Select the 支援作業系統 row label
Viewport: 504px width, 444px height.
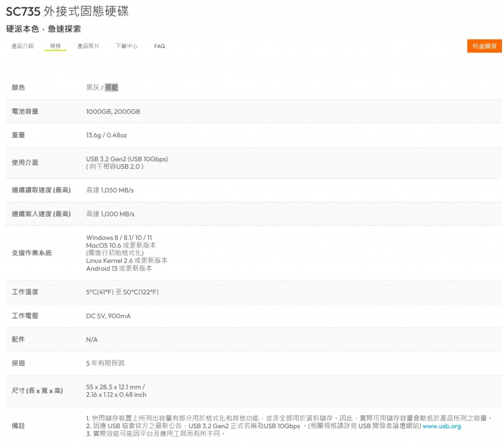[31, 253]
